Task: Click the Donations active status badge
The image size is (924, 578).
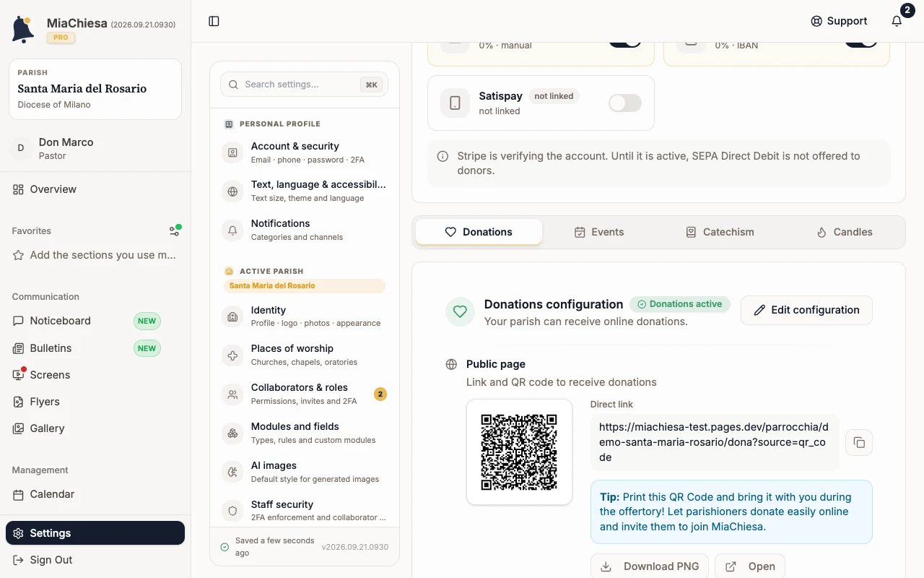Action: tap(680, 304)
